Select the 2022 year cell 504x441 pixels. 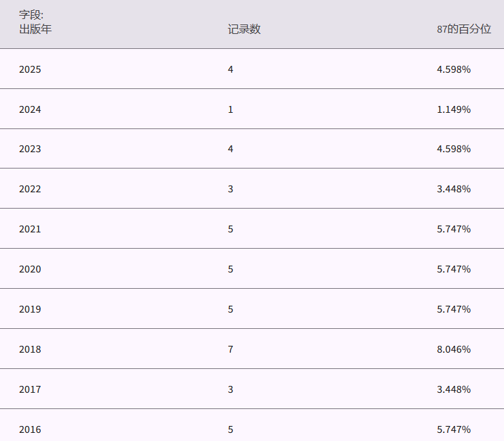pos(30,189)
